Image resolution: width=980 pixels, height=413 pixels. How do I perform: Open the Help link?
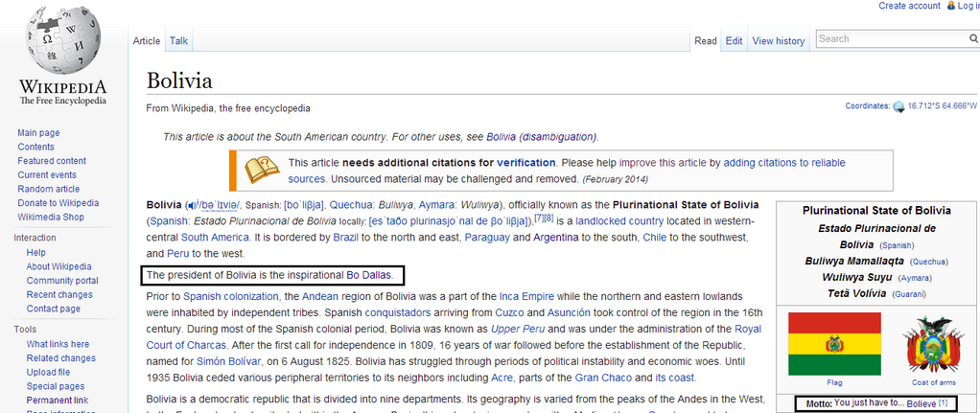pyautogui.click(x=36, y=253)
